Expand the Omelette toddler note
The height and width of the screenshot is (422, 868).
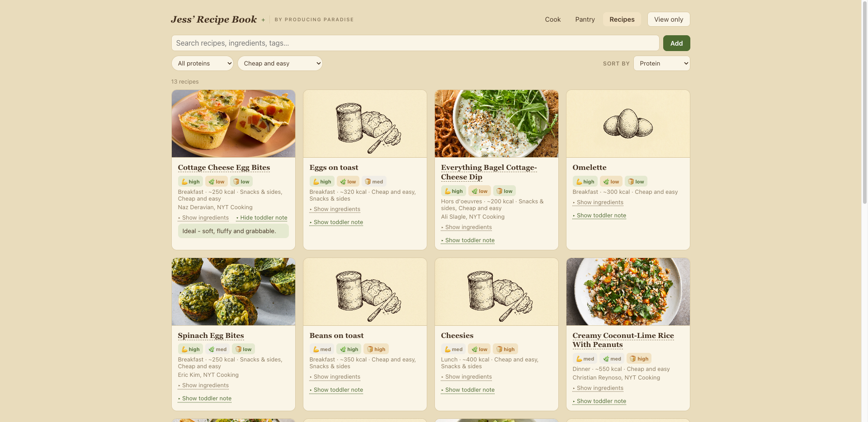(x=599, y=216)
